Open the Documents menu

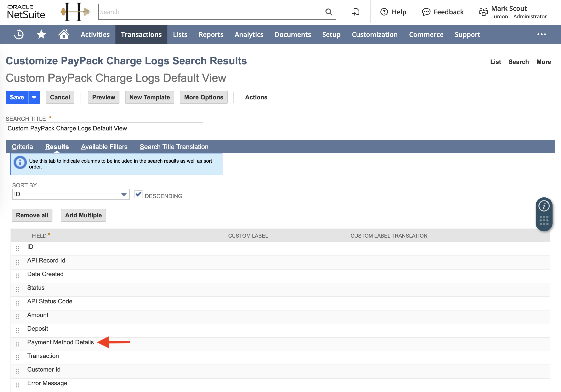(292, 35)
